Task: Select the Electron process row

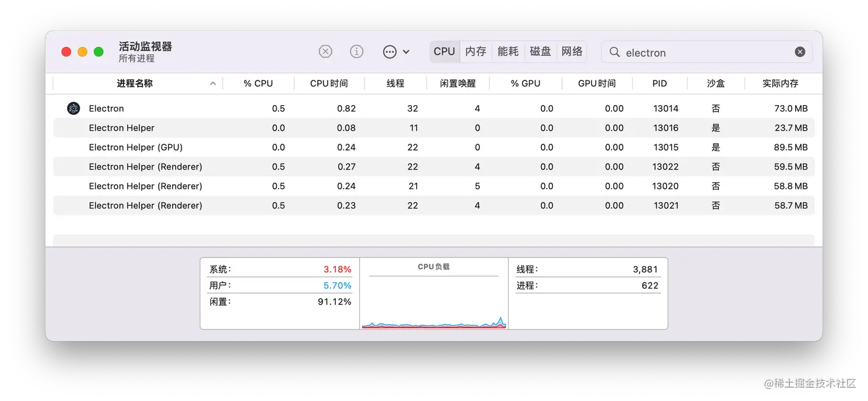Action: [x=434, y=108]
